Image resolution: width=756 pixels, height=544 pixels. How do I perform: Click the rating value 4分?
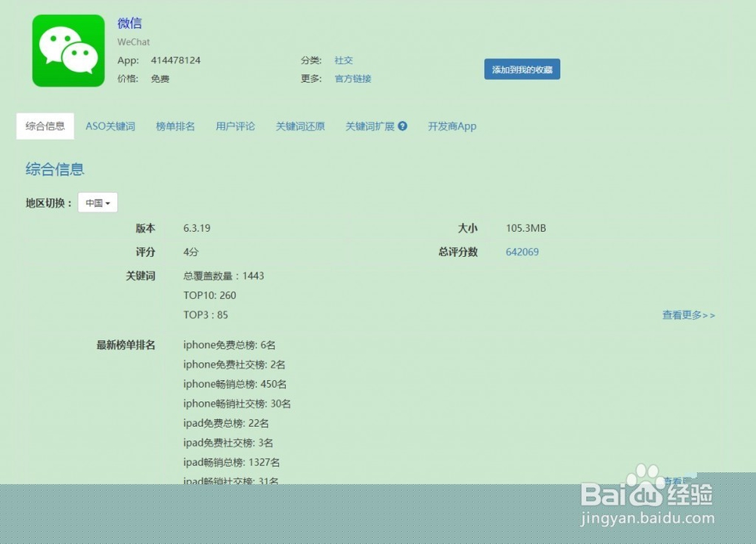tap(191, 252)
